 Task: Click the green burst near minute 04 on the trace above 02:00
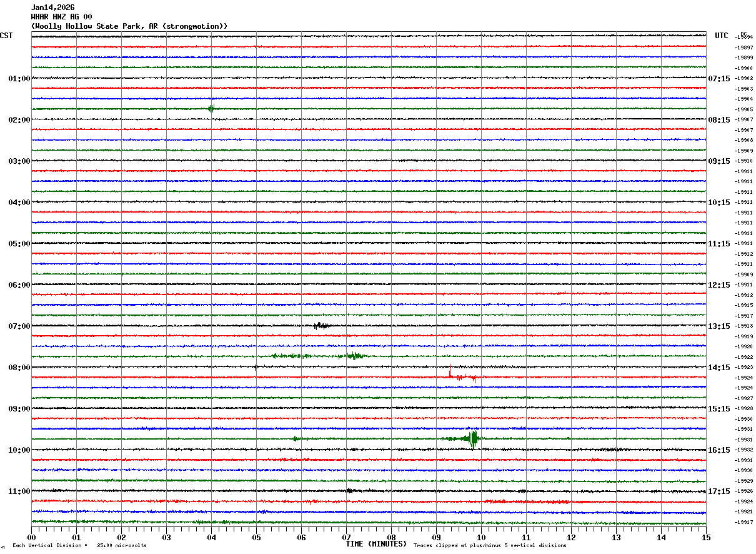coord(211,108)
